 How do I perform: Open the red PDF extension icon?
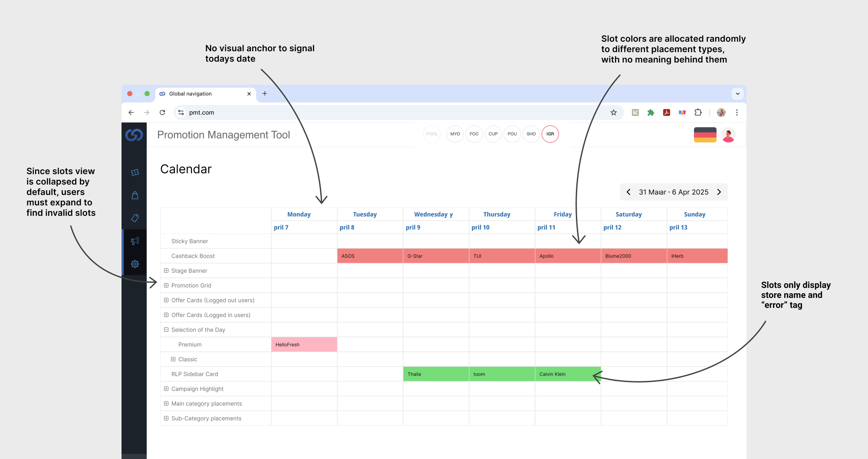click(x=667, y=112)
